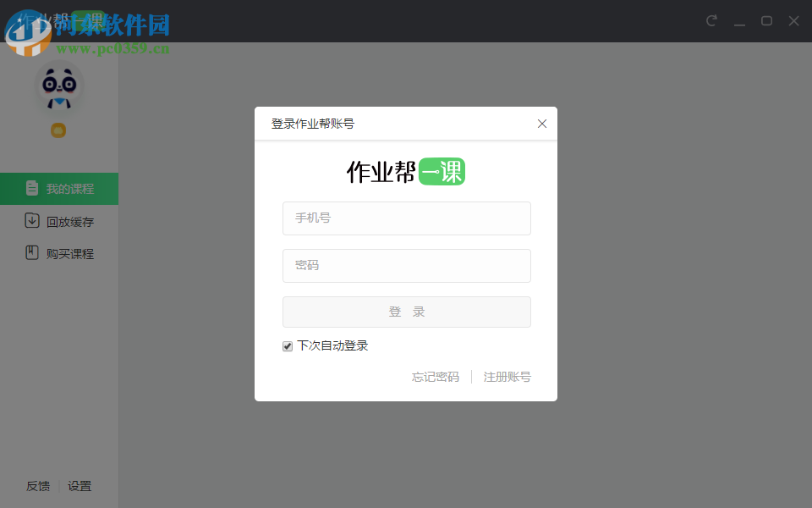Click the refresh icon in the title bar
The width and height of the screenshot is (812, 508).
[x=713, y=20]
